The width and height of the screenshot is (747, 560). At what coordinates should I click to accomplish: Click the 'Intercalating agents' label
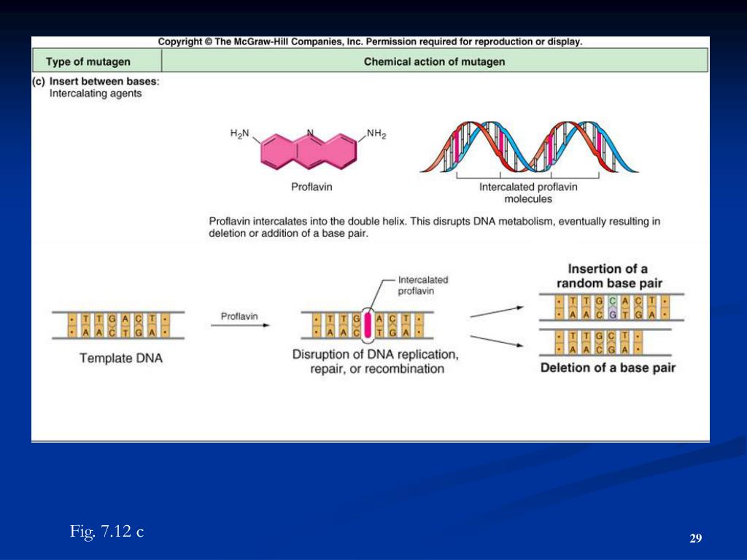coord(96,93)
